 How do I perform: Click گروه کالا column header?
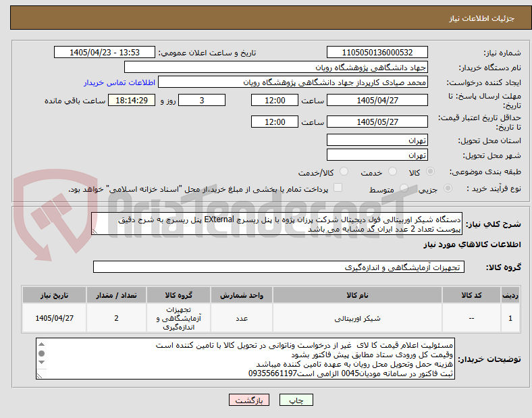(x=178, y=295)
